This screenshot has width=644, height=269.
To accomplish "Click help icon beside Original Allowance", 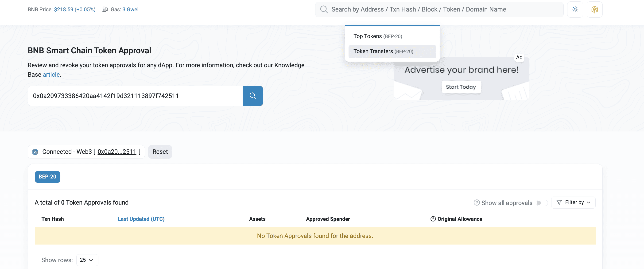I will [x=433, y=219].
